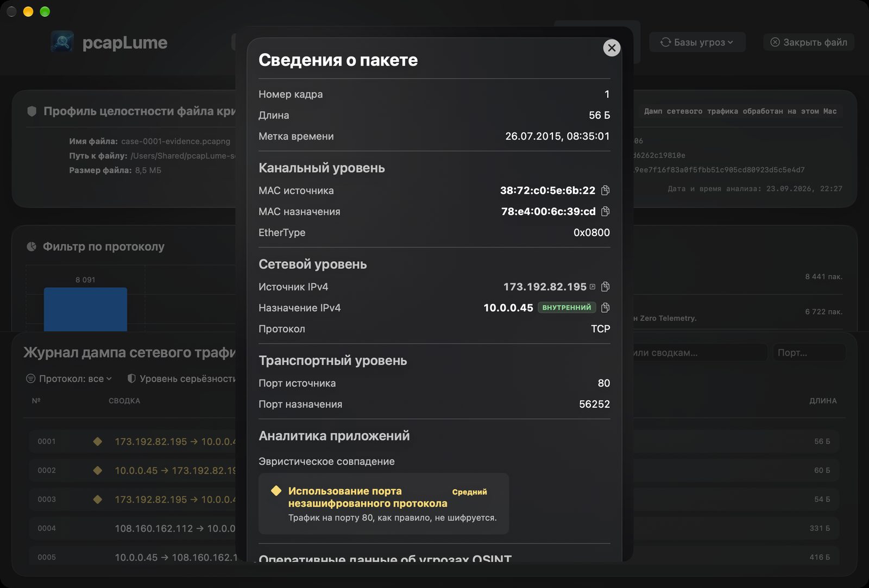Viewport: 869px width, 588px height.
Task: Click the severity diamond in row 0001
Action: point(98,441)
